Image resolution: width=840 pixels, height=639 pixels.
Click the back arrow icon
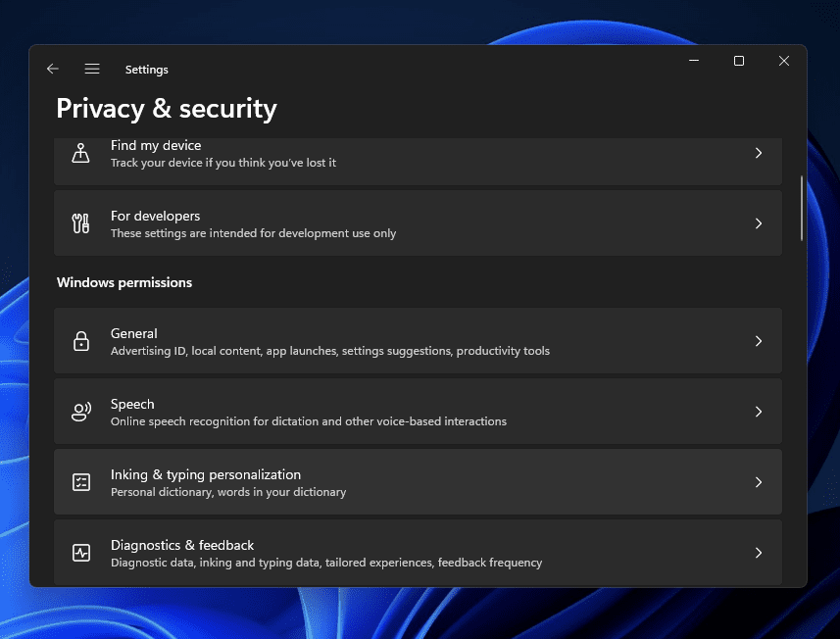coord(53,70)
